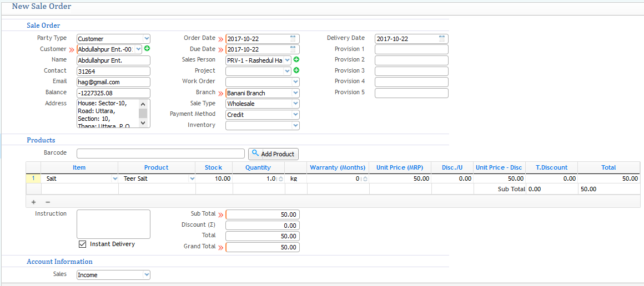Screen dimensions: 644x286
Task: Add a new Project via the green plus
Action: tap(296, 70)
